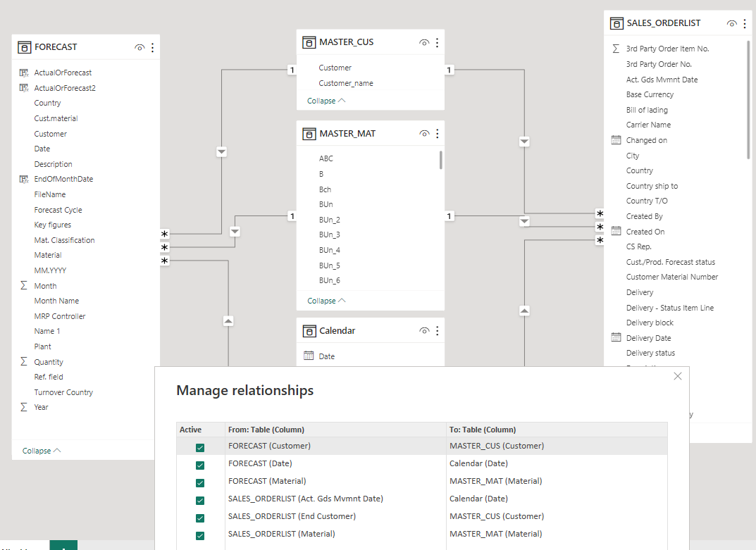
Task: Select Customer field in MASTER_CUS table
Action: (x=335, y=68)
